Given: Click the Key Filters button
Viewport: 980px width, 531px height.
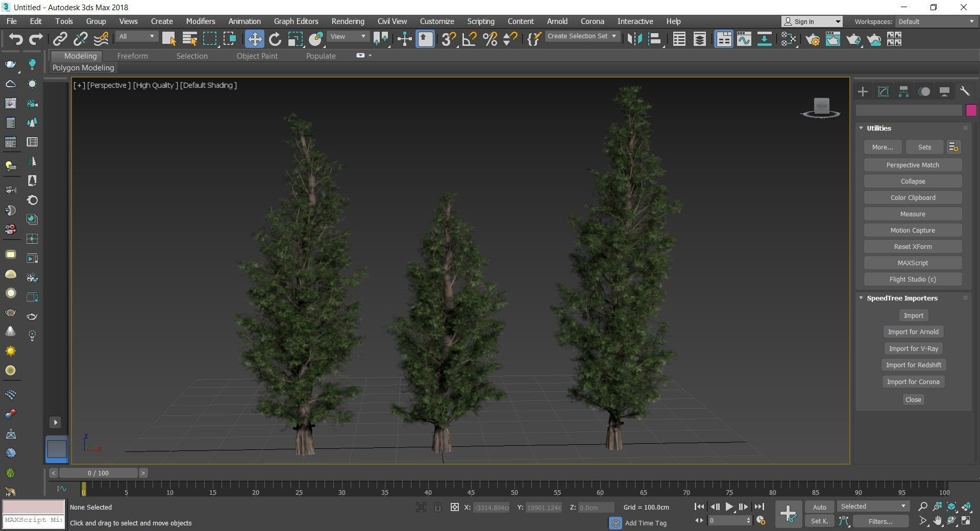Looking at the screenshot, I should click(880, 521).
